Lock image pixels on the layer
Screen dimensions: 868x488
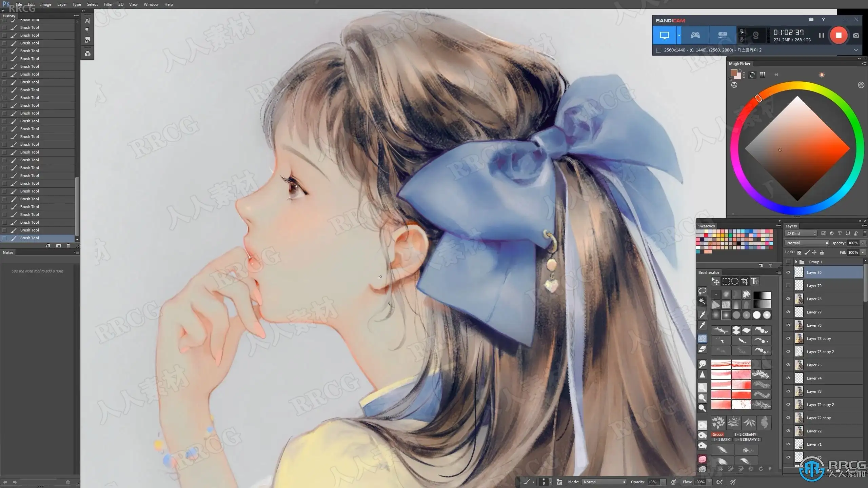click(807, 252)
